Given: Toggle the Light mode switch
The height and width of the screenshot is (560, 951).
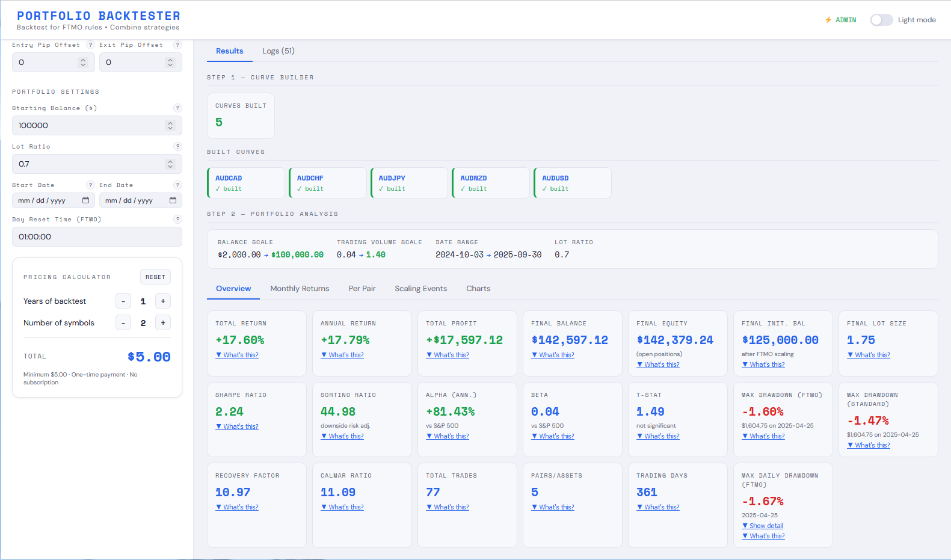Looking at the screenshot, I should pos(881,20).
